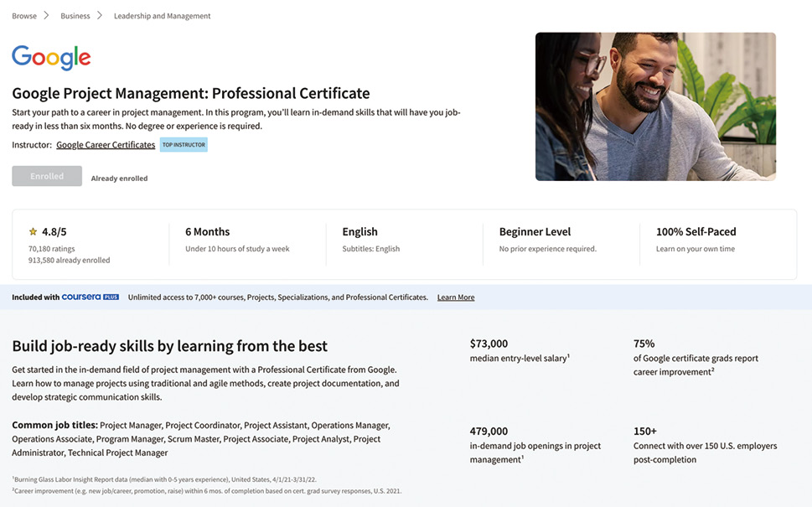Click the 479,000 job openings figure
This screenshot has width=812, height=507.
(x=489, y=431)
